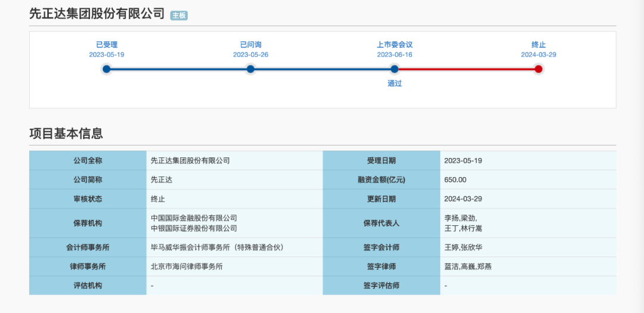The image size is (644, 313).
Task: Select the 上市委会议 timeline node dot
Action: tap(394, 69)
